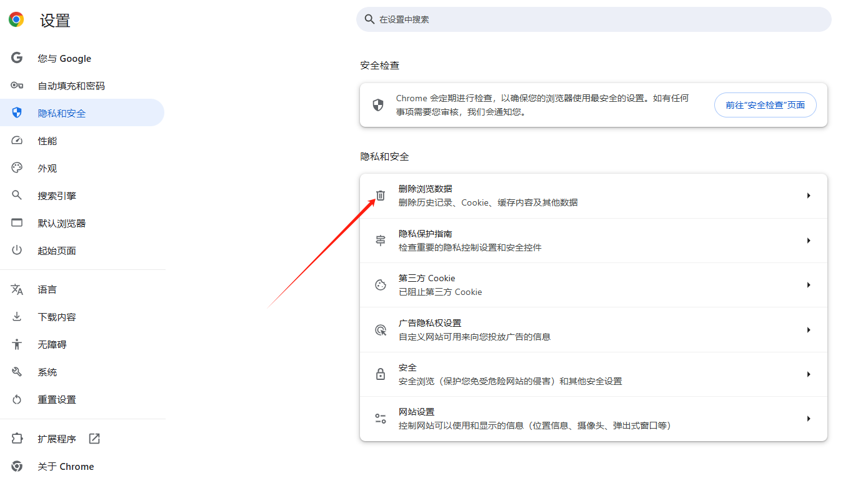Click the shield icon in 安全检查 card
Viewport: 868px width, 478px height.
click(x=378, y=105)
